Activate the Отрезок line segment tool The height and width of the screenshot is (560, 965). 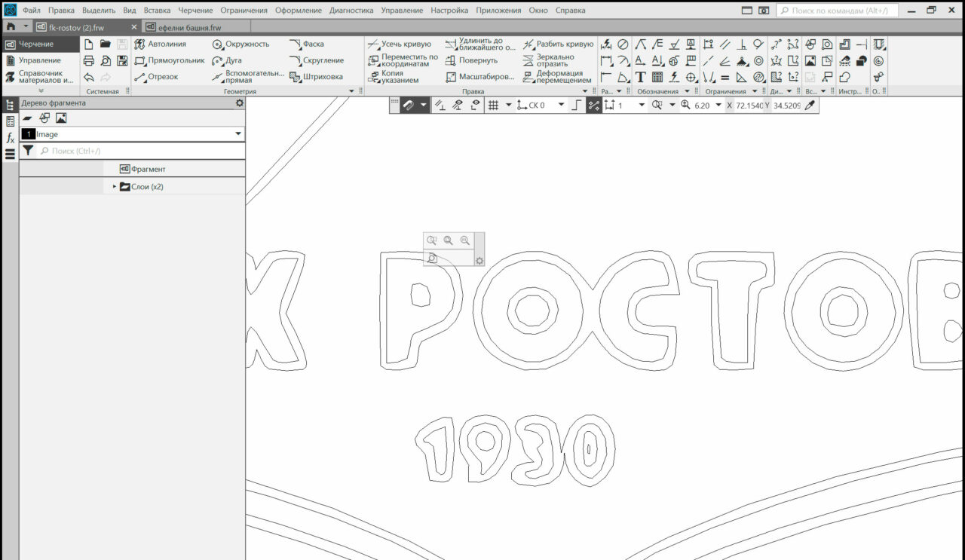click(156, 77)
